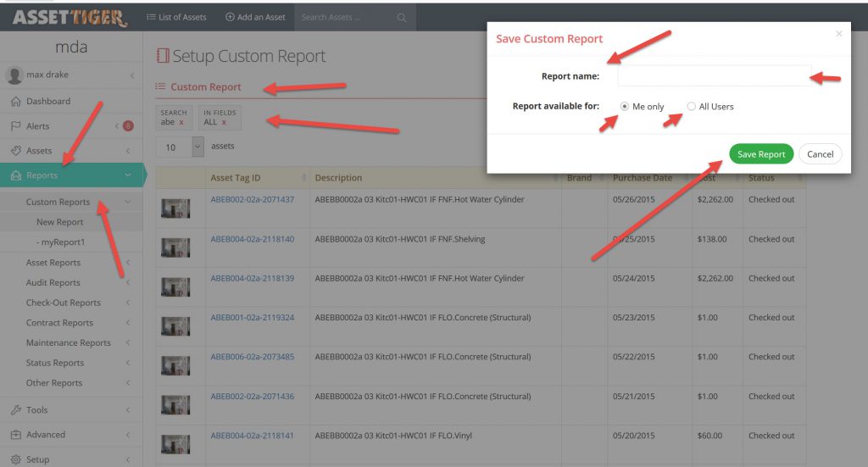Screen dimensions: 868x467
Task: Click the Tools wrench icon in sidebar
Action: tap(15, 410)
